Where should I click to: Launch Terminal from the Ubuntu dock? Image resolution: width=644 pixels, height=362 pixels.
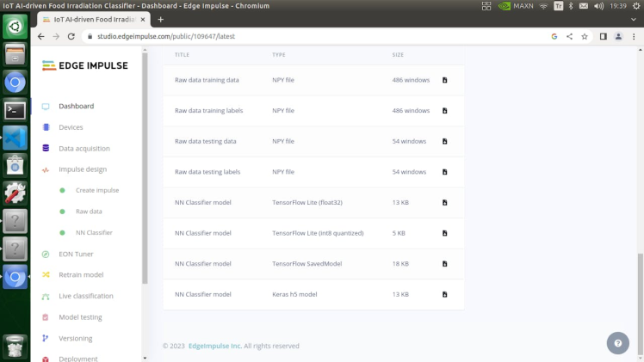(x=15, y=110)
